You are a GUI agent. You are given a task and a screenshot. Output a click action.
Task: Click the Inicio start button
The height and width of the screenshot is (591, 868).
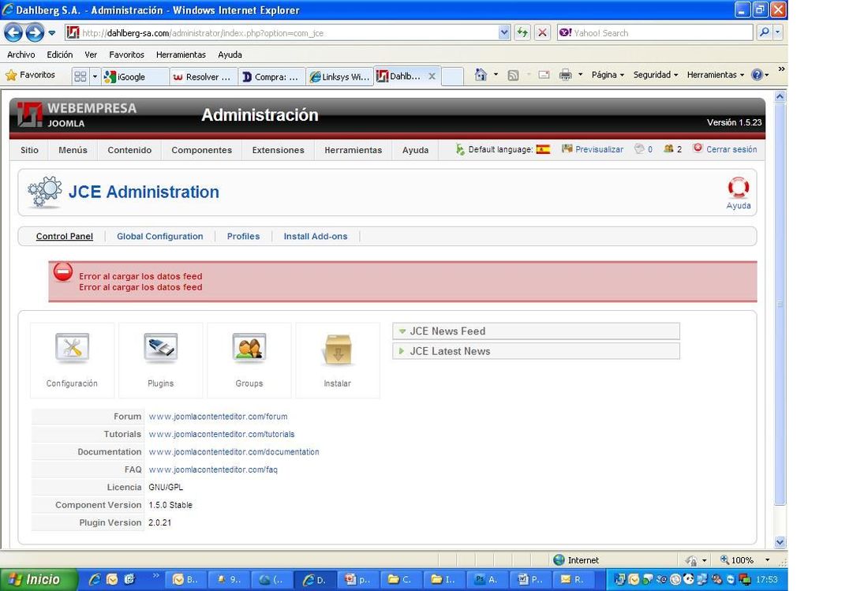(38, 579)
